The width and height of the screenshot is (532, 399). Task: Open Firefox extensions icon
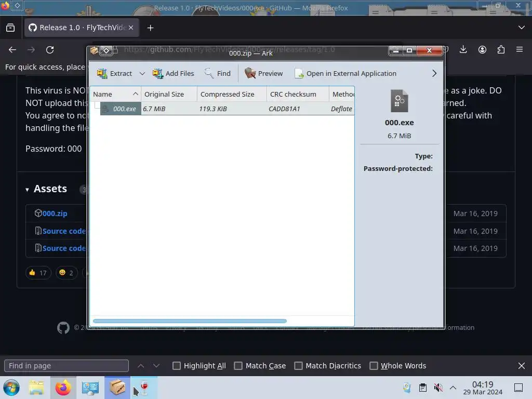pyautogui.click(x=501, y=49)
